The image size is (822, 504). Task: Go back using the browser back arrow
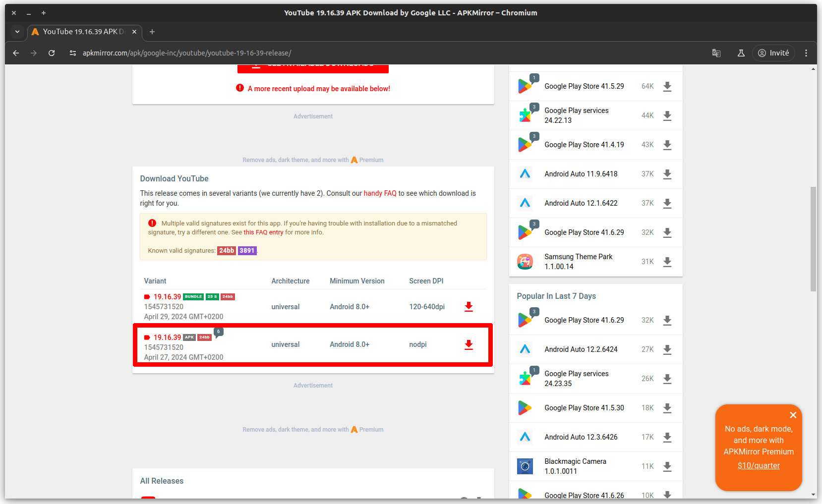(x=16, y=53)
